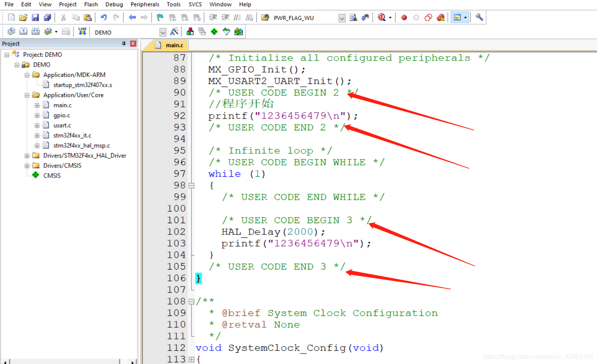Viewport: 597px width, 364px height.
Task: Select startup_stm32f407xx.s in project tree
Action: point(82,85)
